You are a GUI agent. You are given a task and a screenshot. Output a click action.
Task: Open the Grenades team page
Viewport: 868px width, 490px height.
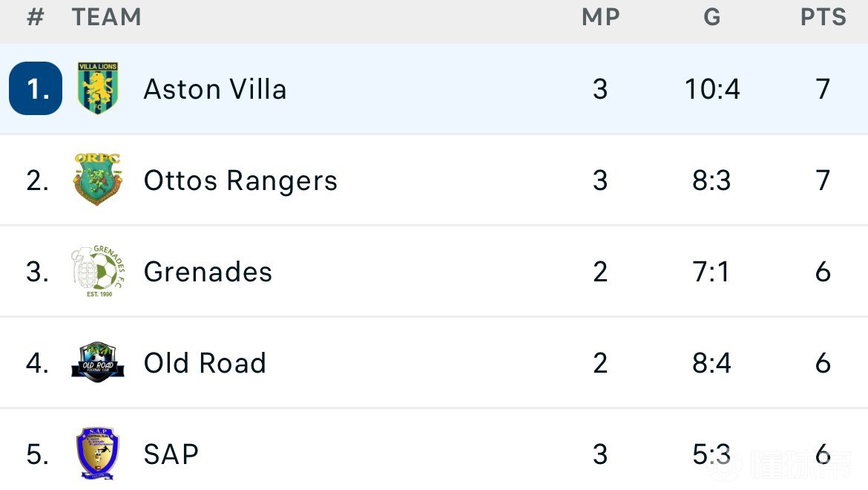208,272
